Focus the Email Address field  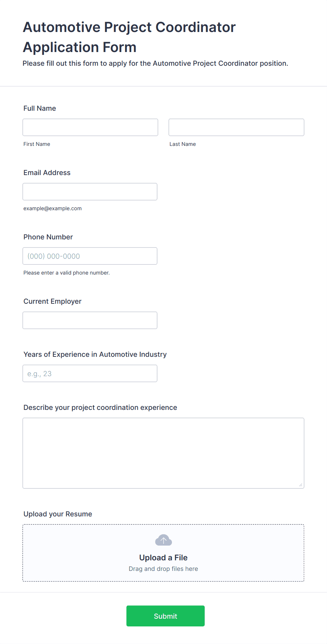coord(90,192)
